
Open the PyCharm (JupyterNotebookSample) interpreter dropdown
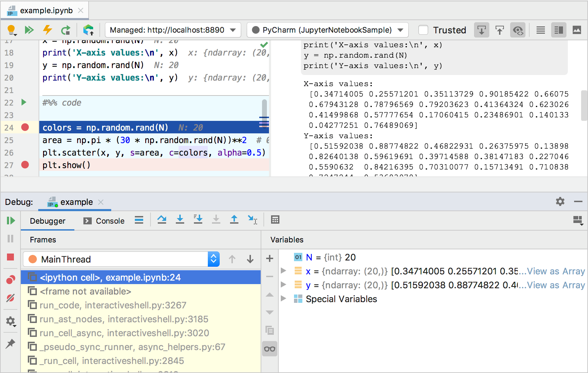(x=328, y=30)
